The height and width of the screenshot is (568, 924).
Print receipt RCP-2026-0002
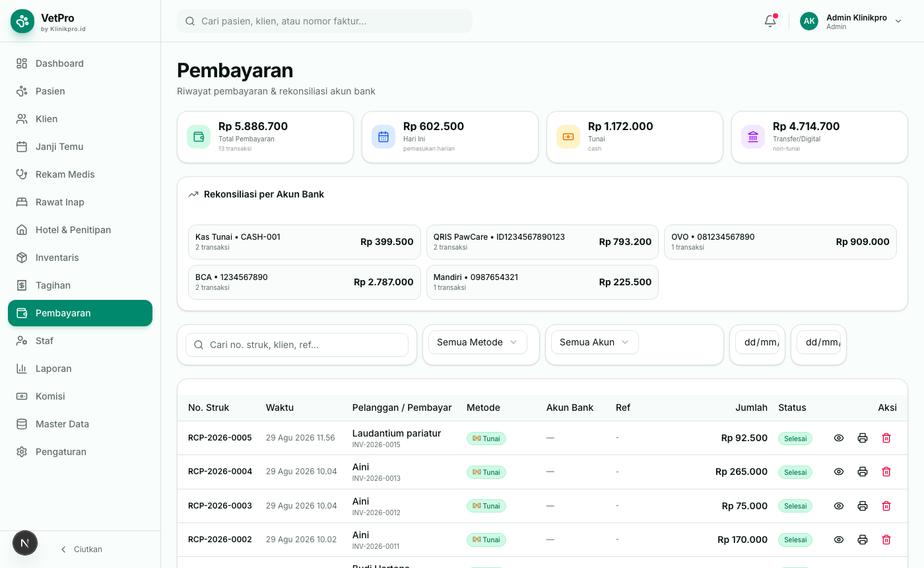point(863,540)
